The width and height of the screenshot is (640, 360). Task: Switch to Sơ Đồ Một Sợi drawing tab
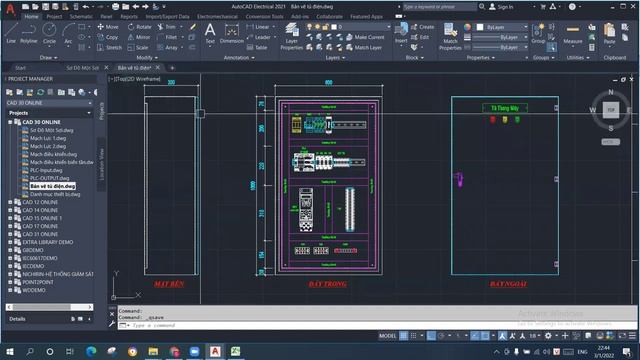coord(82,68)
